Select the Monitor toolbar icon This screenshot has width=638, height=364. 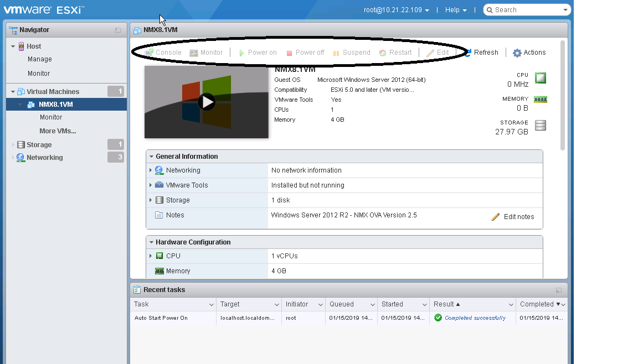click(x=207, y=52)
